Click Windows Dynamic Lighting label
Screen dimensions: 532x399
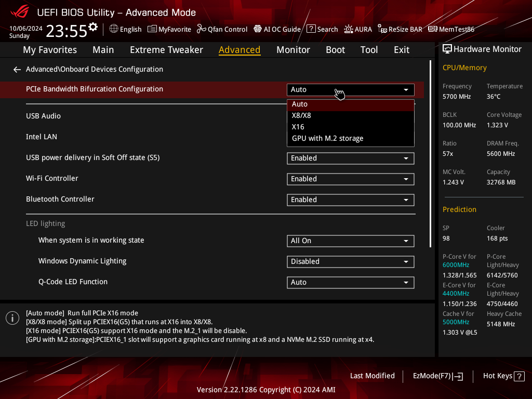82,261
